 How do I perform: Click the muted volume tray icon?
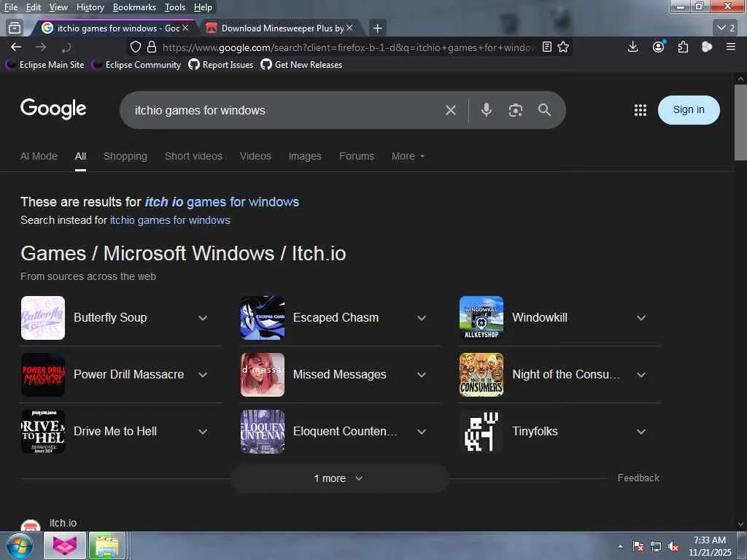coord(673,547)
